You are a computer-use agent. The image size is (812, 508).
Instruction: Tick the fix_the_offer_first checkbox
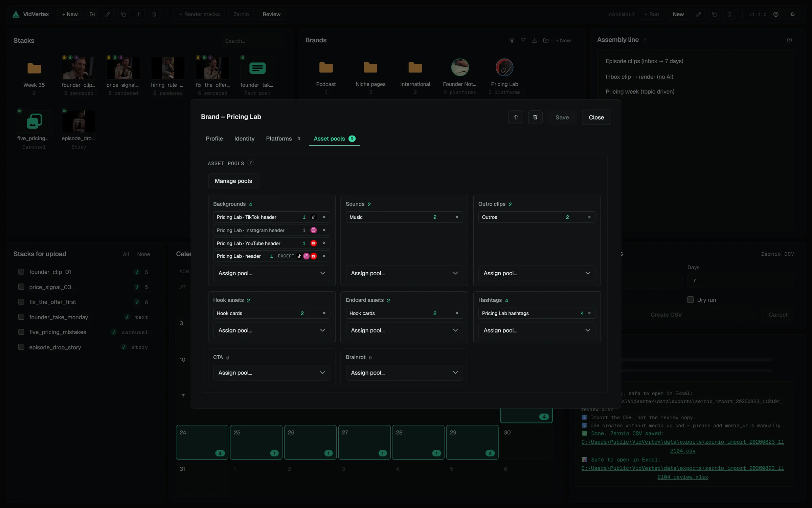coord(21,302)
